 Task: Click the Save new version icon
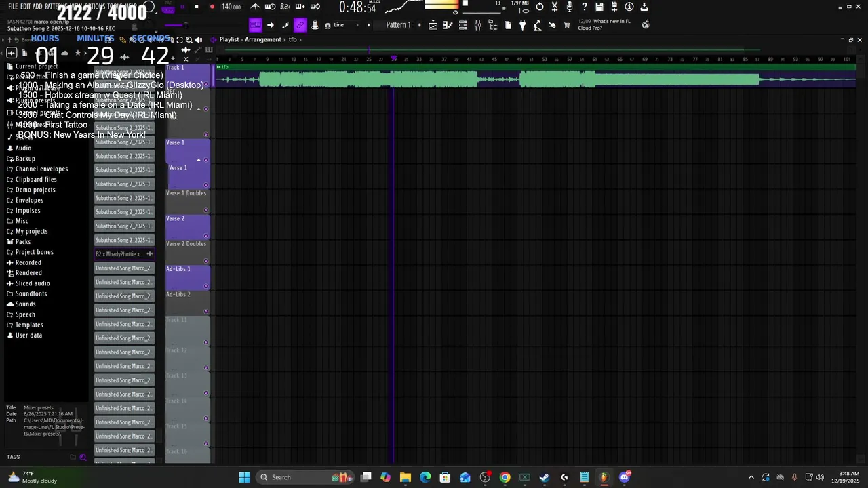coord(614,7)
